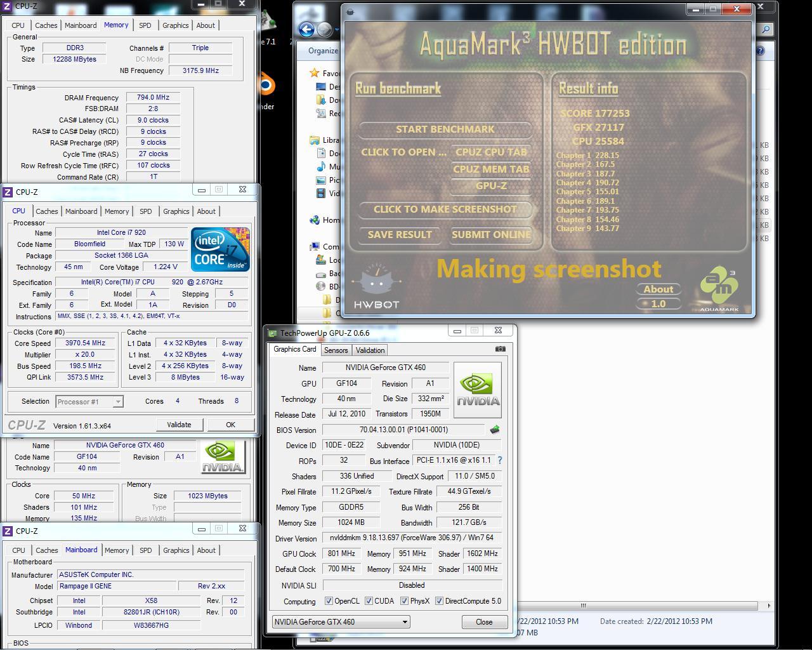Screen dimensions: 812x650
Task: Open About tab in the CPU-Z Mainboard window
Action: coord(206,550)
